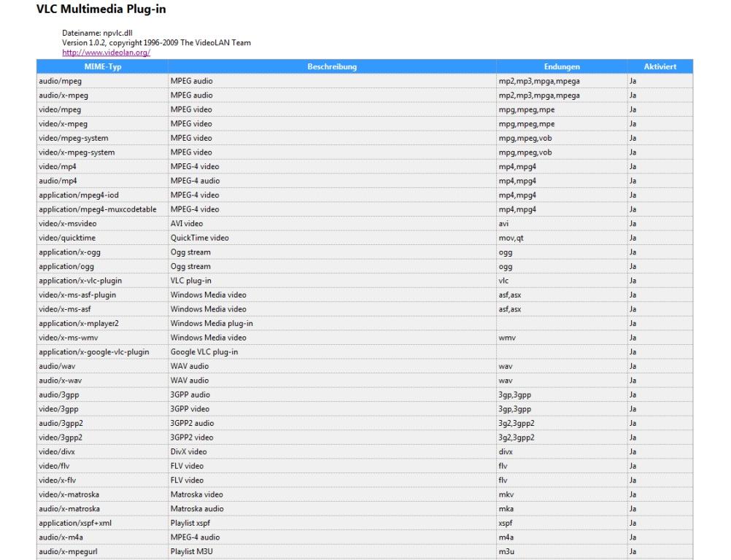Select the audio/x-mpeg MIME type cell
Viewport: 731px width, 560px height.
coord(103,95)
